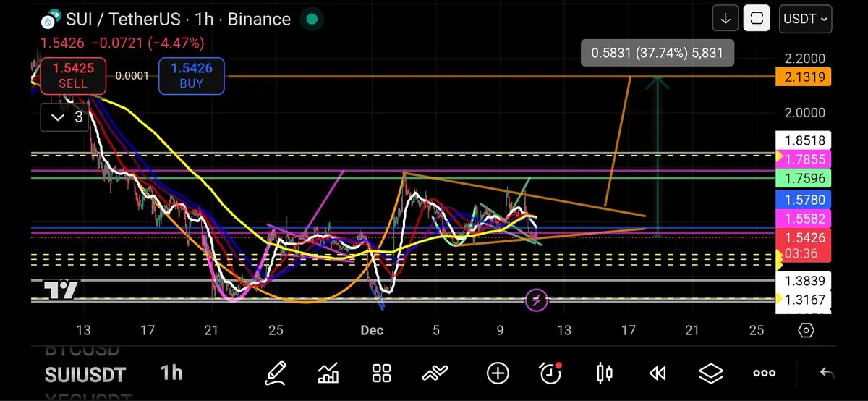Open the widgets grid icon

(x=381, y=373)
